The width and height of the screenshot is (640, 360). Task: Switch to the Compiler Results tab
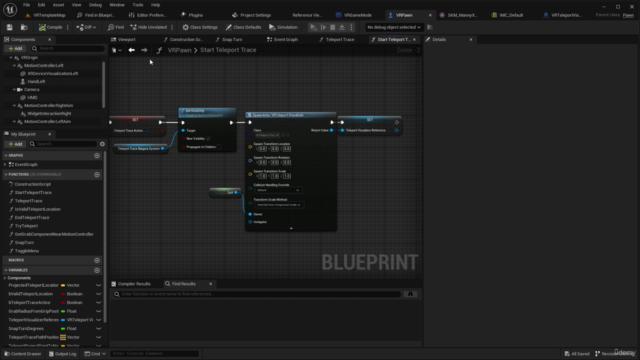tap(131, 284)
